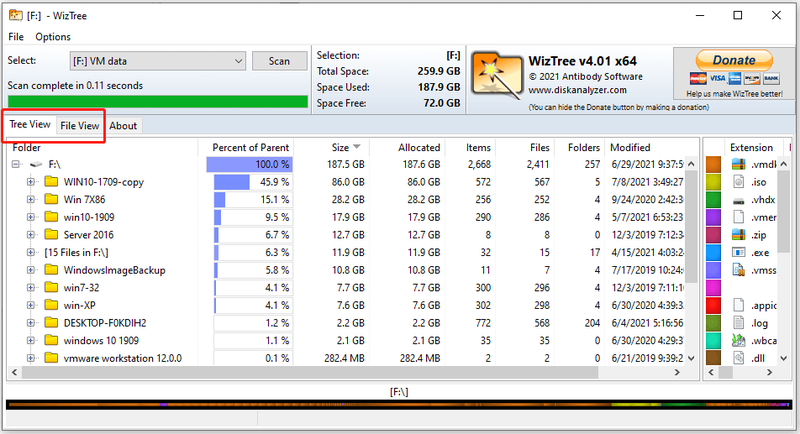Screen dimensions: 800x434
Task: Click the windows 10 1909 folder icon
Action: (51, 340)
